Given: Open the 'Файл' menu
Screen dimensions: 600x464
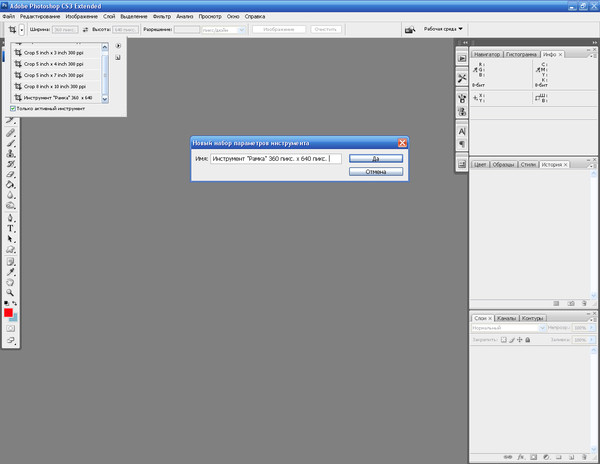Looking at the screenshot, I should coord(8,16).
